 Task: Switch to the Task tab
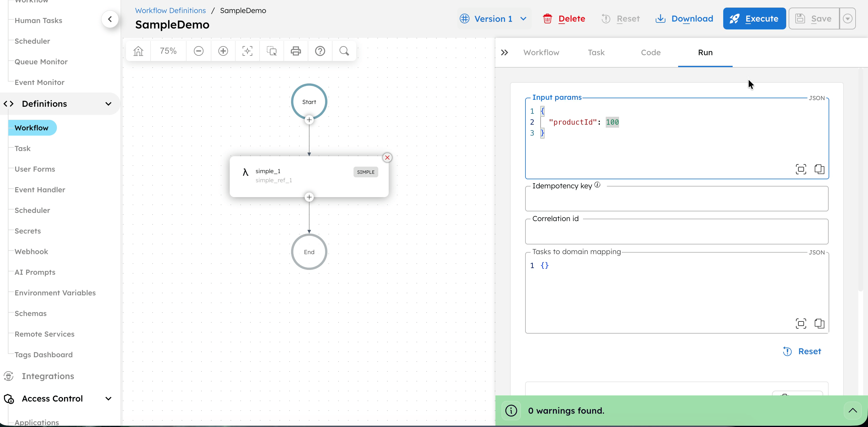[x=596, y=52]
